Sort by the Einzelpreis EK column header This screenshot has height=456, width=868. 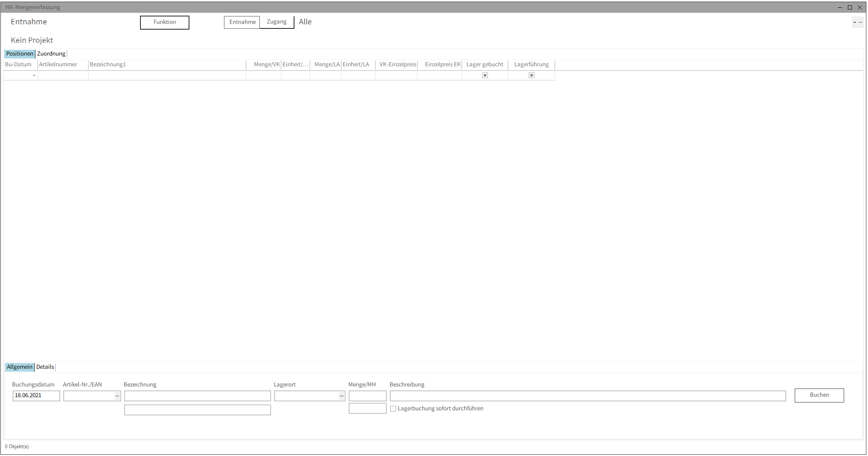tap(440, 65)
